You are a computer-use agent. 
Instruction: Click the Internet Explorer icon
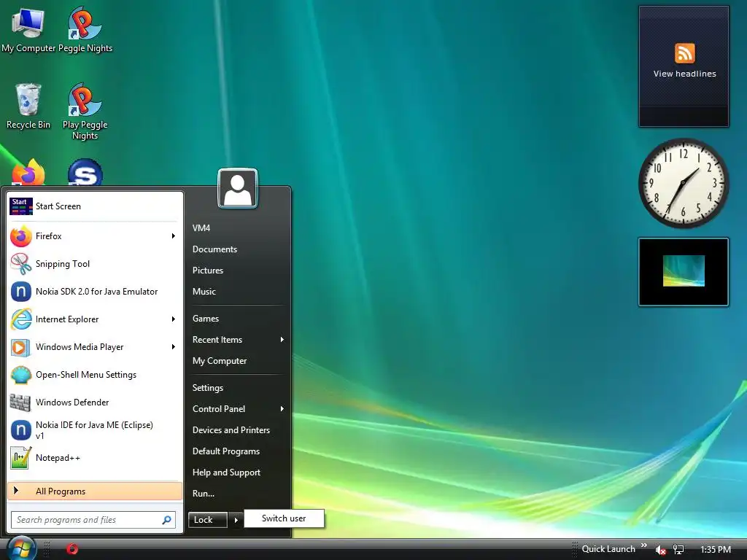pos(21,319)
